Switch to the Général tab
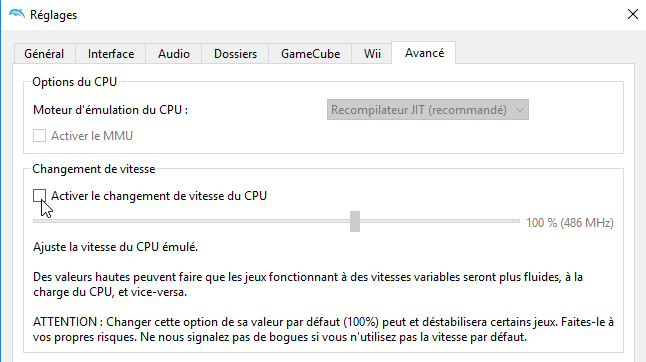Image resolution: width=646 pixels, height=362 pixels. (x=44, y=54)
